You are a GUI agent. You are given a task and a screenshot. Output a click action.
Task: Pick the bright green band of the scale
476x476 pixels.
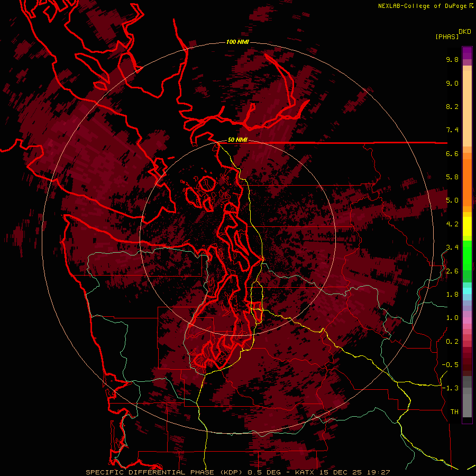[x=467, y=255]
